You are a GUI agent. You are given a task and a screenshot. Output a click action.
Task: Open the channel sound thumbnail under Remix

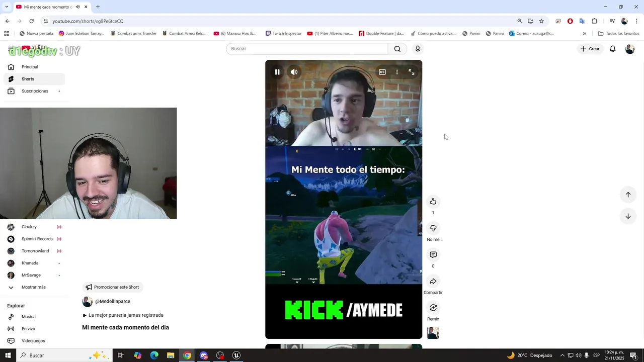(433, 333)
